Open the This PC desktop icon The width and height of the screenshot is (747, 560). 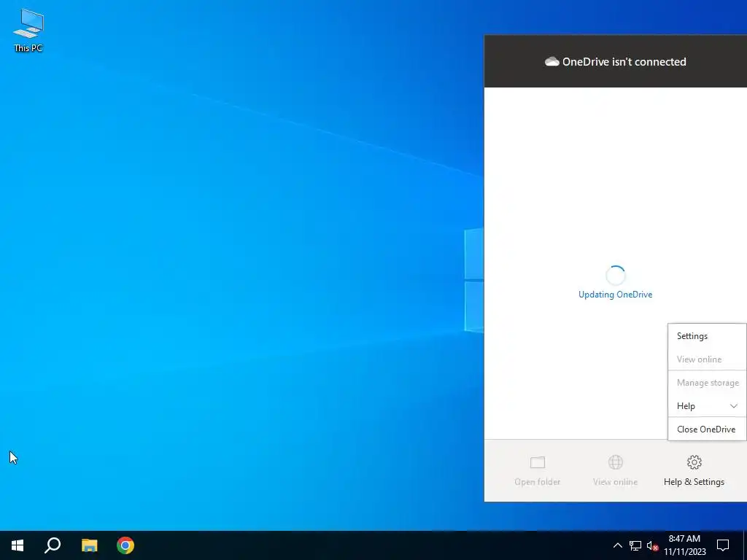pyautogui.click(x=28, y=30)
